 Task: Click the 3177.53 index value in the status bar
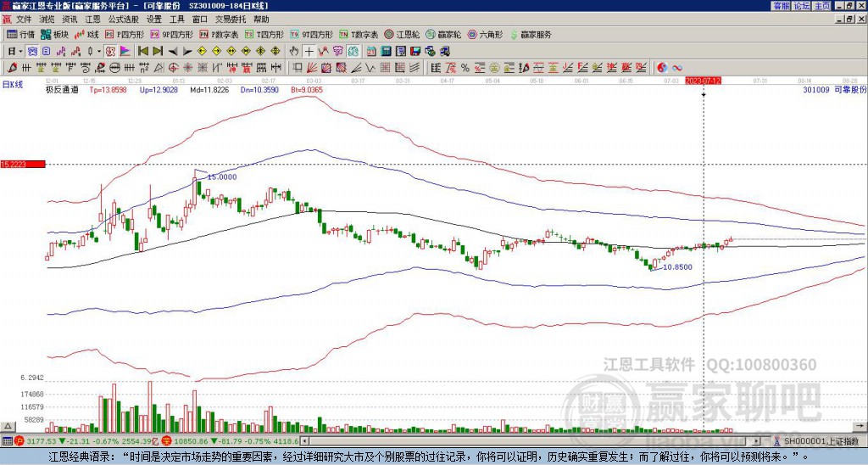tap(42, 441)
